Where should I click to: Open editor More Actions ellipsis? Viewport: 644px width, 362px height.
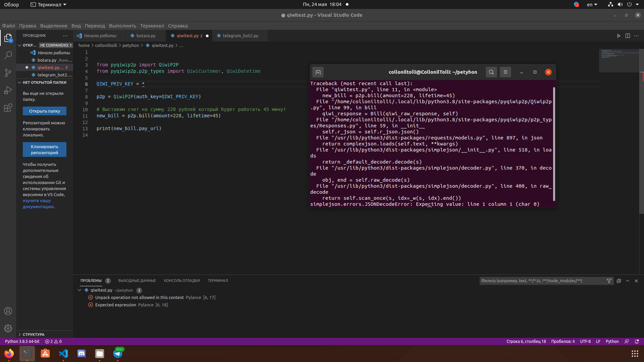tap(636, 36)
